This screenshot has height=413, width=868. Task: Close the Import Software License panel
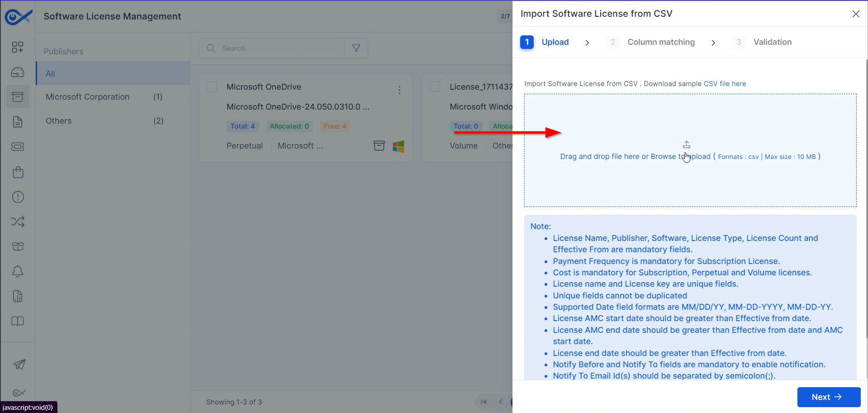(x=855, y=14)
